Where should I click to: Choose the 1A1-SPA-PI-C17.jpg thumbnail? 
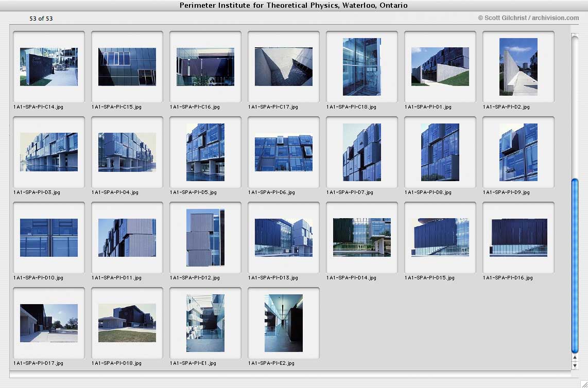tap(284, 67)
